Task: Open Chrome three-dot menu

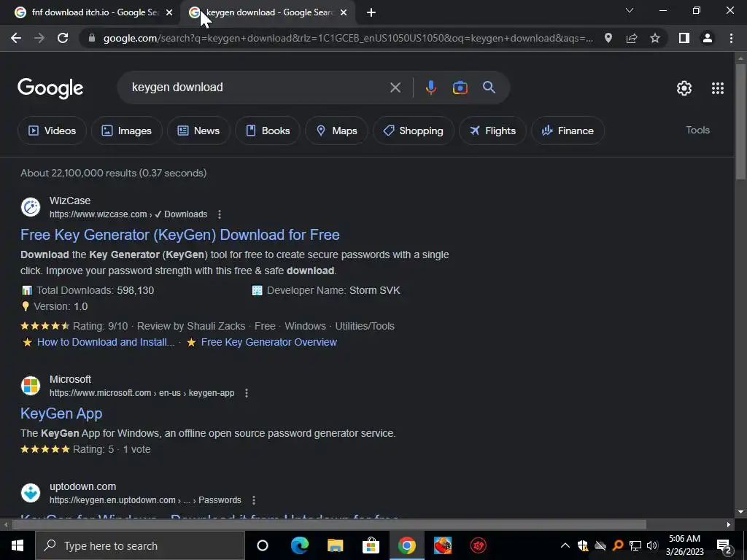Action: pos(731,38)
